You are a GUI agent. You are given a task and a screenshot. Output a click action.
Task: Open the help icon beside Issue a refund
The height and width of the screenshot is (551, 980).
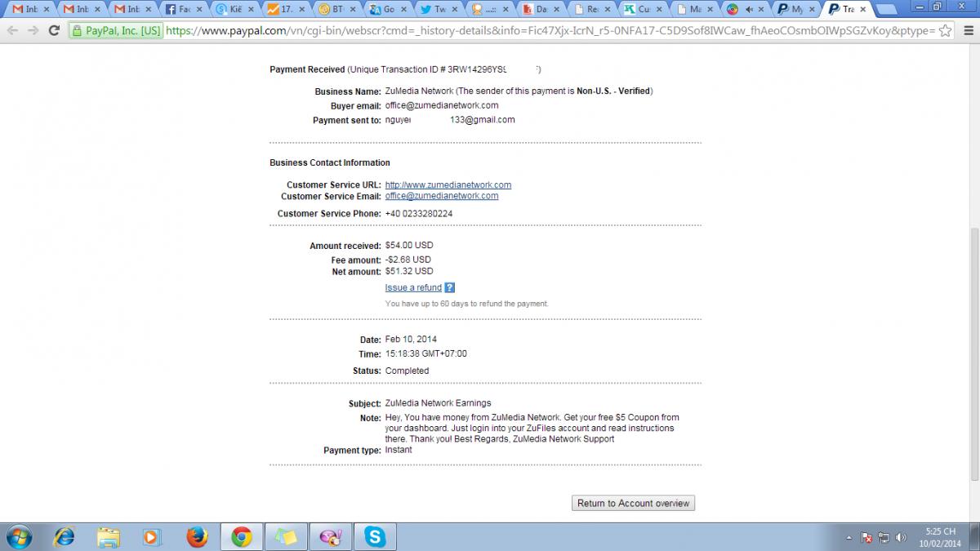point(449,287)
